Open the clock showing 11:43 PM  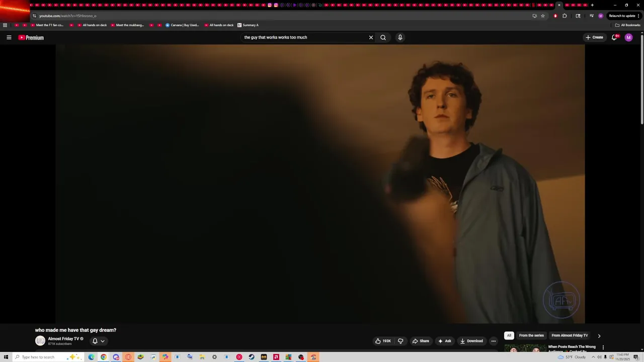click(x=622, y=357)
